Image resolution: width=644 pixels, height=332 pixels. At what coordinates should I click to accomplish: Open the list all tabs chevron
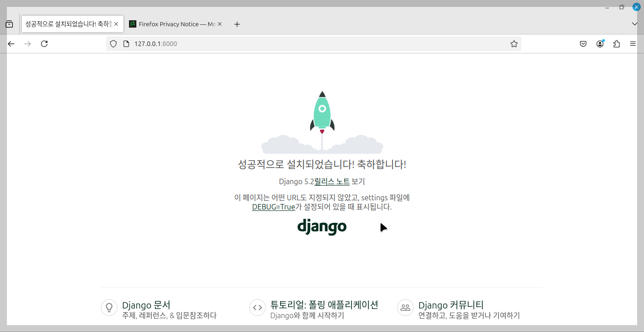point(634,24)
